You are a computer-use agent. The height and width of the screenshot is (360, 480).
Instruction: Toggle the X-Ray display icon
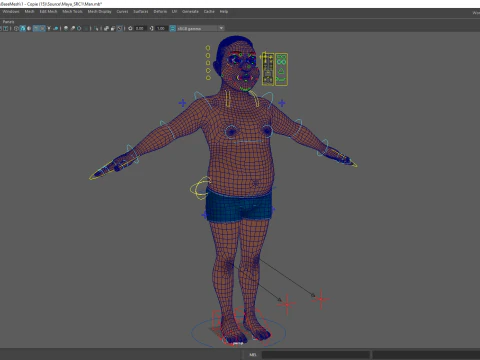click(x=106, y=29)
